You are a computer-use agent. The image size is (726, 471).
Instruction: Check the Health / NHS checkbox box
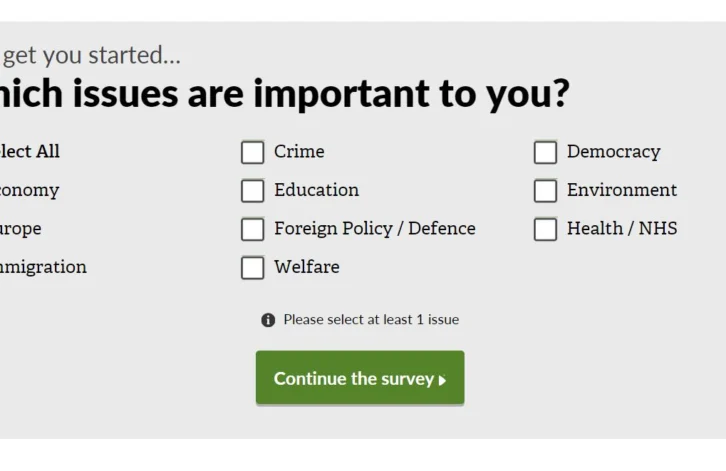point(545,229)
